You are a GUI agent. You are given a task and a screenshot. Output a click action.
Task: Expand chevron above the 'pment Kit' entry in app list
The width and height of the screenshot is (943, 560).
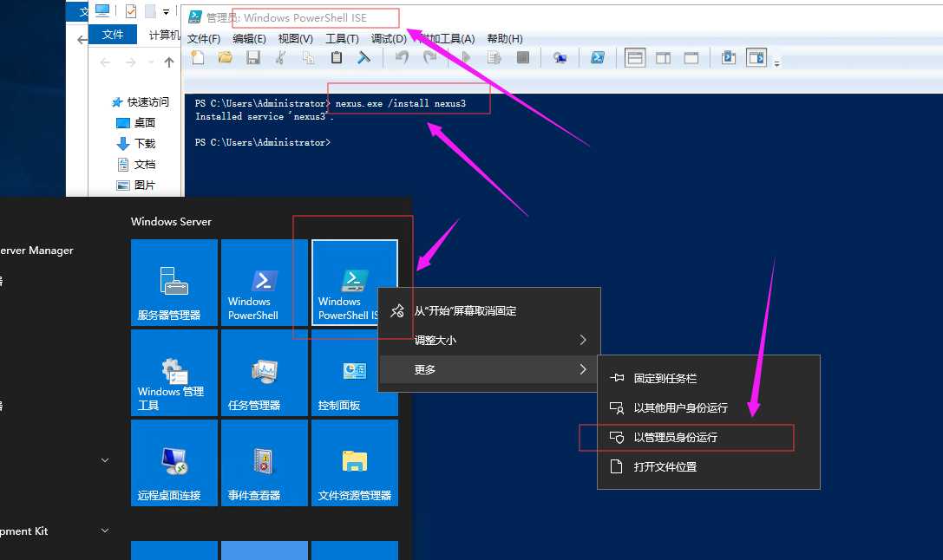(x=105, y=460)
